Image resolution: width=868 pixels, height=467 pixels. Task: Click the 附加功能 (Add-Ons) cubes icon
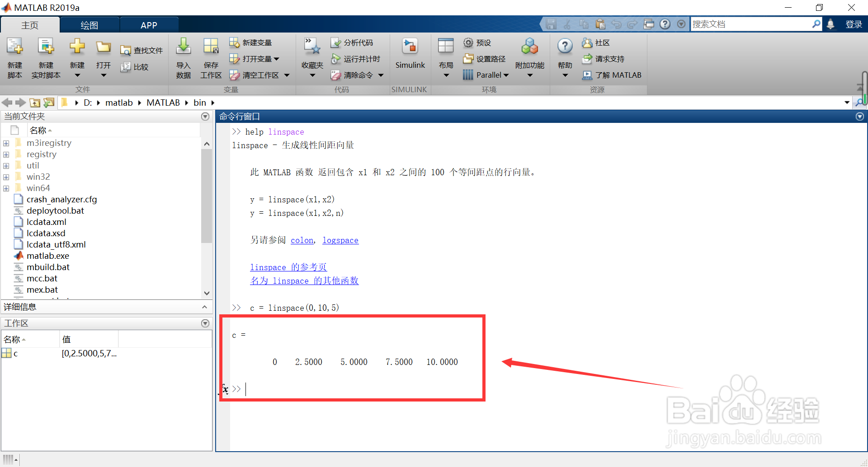pos(529,46)
